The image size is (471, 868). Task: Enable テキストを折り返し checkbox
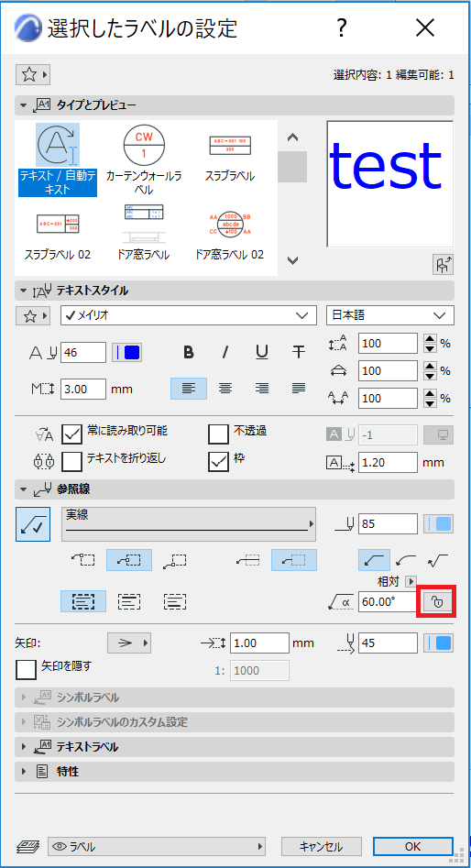pos(72,462)
